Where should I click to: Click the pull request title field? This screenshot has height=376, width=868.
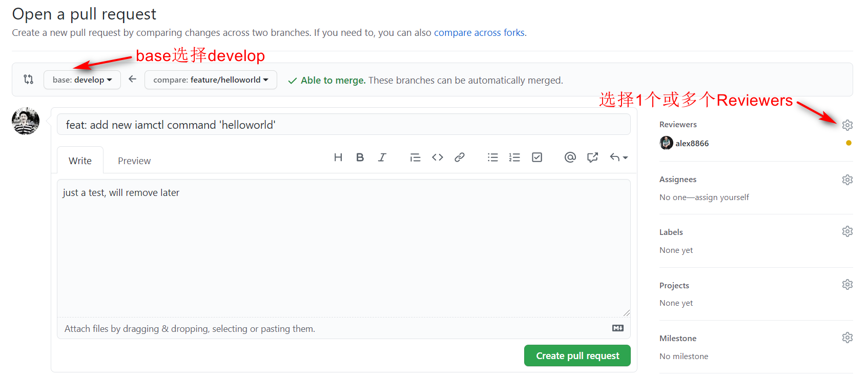click(343, 125)
